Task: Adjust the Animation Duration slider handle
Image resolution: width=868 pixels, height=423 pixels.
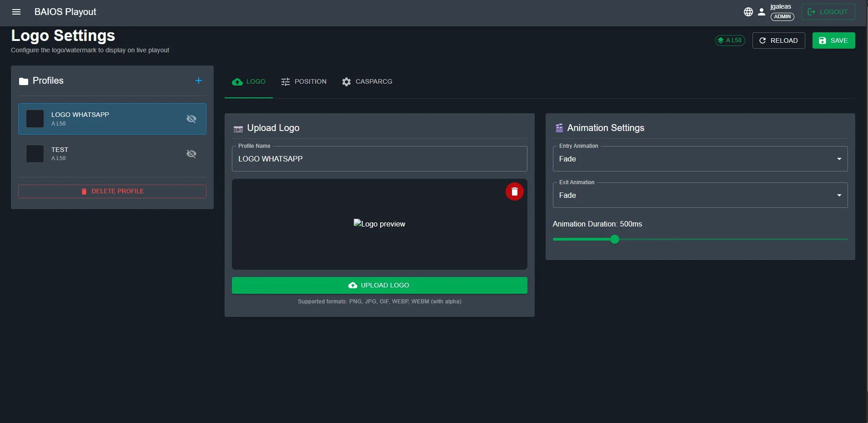Action: pyautogui.click(x=615, y=239)
